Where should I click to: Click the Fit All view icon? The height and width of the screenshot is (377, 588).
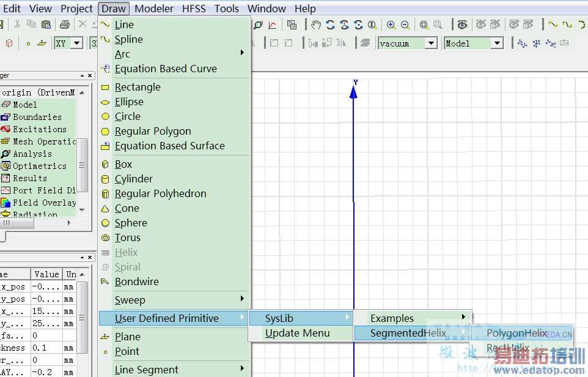[424, 24]
